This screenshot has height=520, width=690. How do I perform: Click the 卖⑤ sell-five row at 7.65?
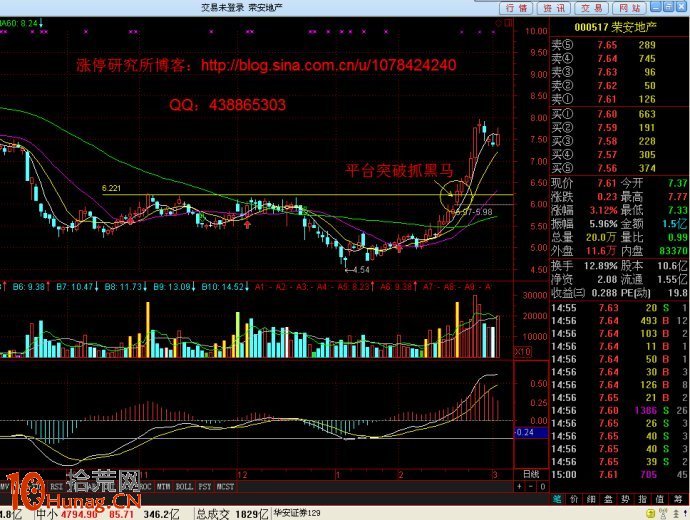point(619,45)
